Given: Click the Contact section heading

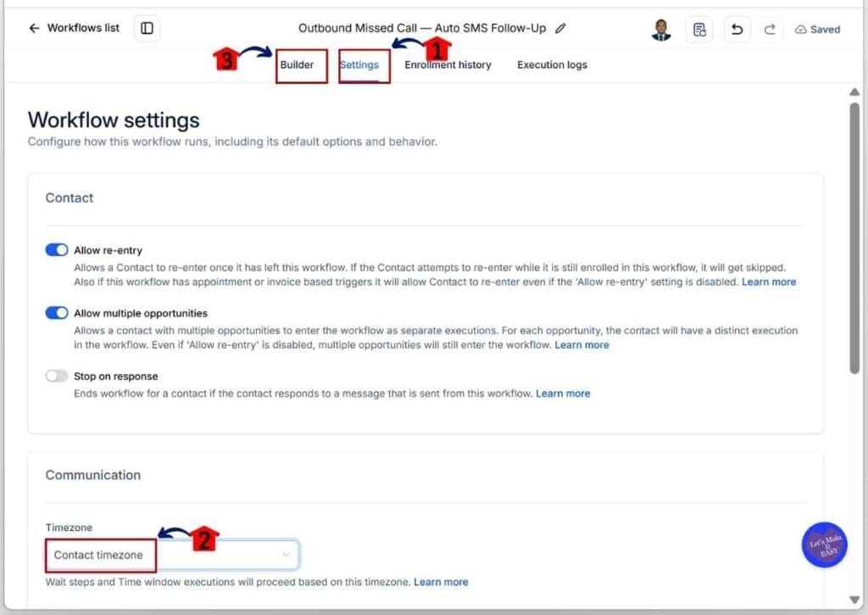Looking at the screenshot, I should pos(70,198).
